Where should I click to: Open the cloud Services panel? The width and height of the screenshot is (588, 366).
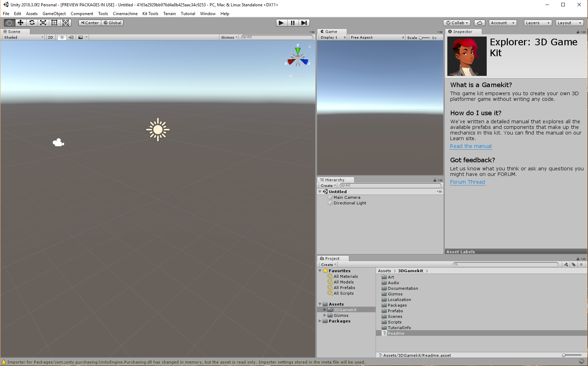[x=480, y=23]
